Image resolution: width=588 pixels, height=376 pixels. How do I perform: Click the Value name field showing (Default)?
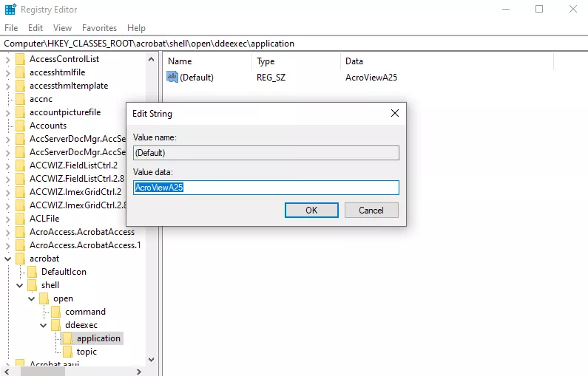(266, 153)
